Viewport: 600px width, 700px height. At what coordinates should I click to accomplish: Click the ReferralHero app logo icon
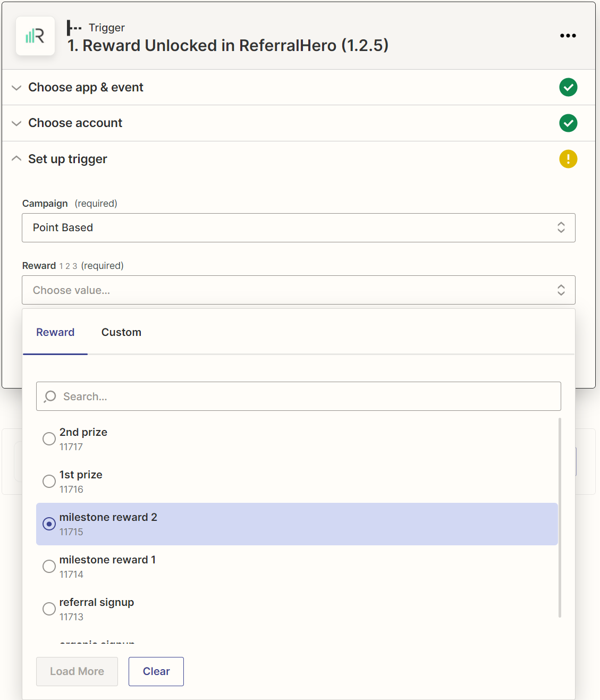(x=35, y=36)
